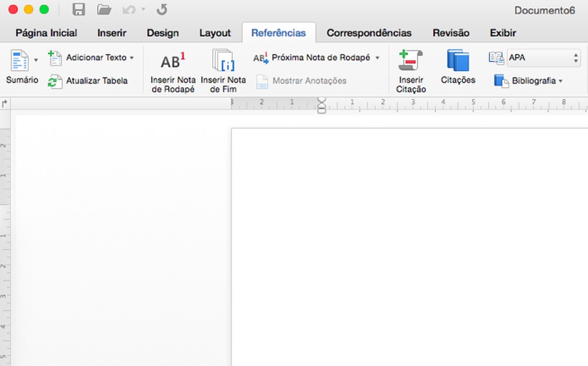Screen dimensions: 588x366
Task: Click the Bibliografia icon
Action: point(501,81)
